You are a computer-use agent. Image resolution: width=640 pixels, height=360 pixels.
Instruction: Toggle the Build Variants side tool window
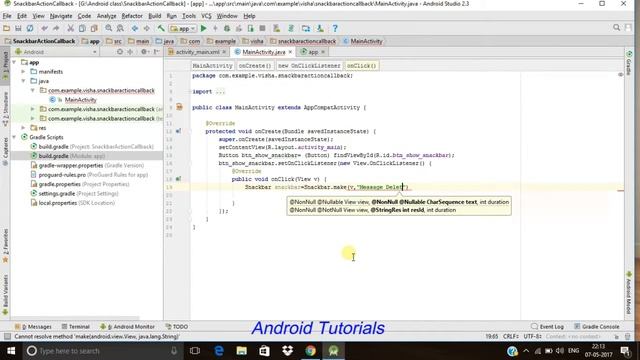(x=5, y=295)
